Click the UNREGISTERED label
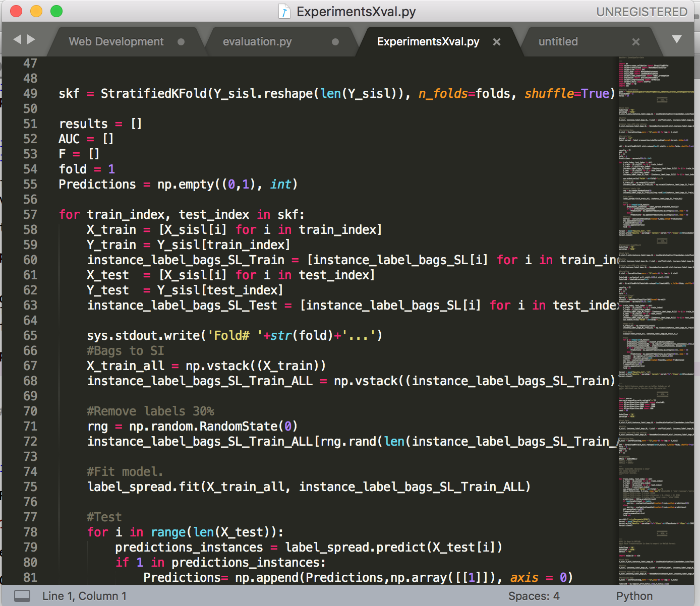 click(x=642, y=11)
